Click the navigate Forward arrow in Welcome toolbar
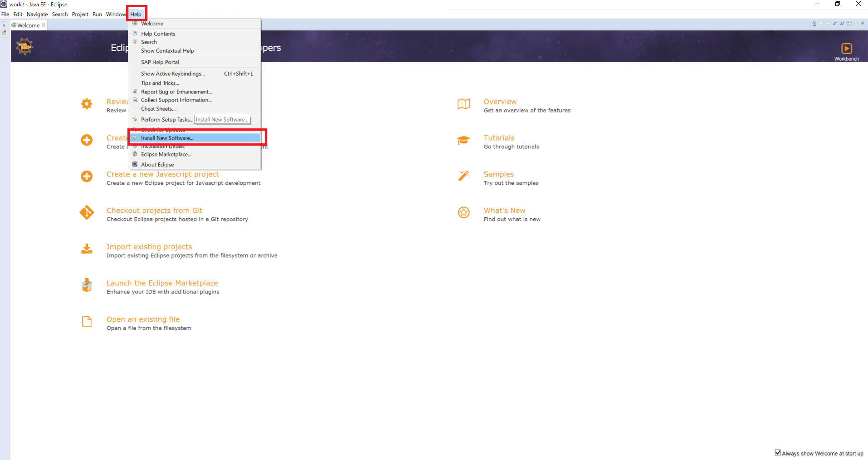Image resolution: width=868 pixels, height=460 pixels. pyautogui.click(x=828, y=24)
